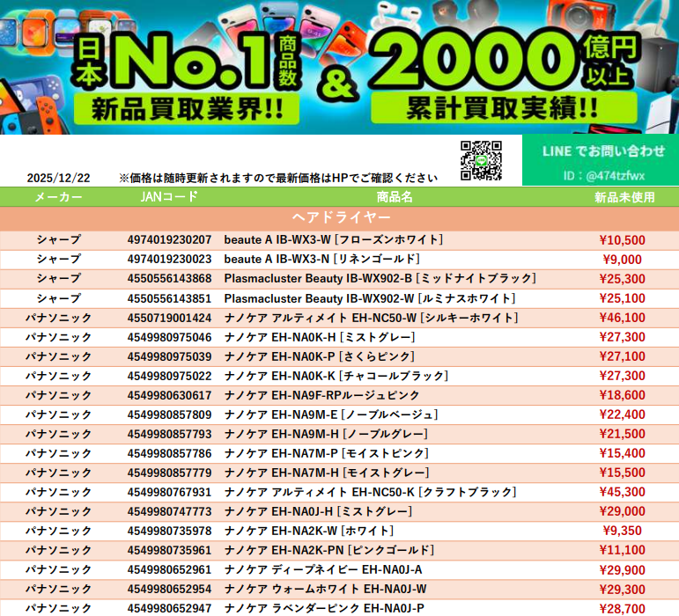Screen dimensions: 679x616
Task: Click product IB-WX902-W ルミナスホワイト
Action: [x=370, y=298]
